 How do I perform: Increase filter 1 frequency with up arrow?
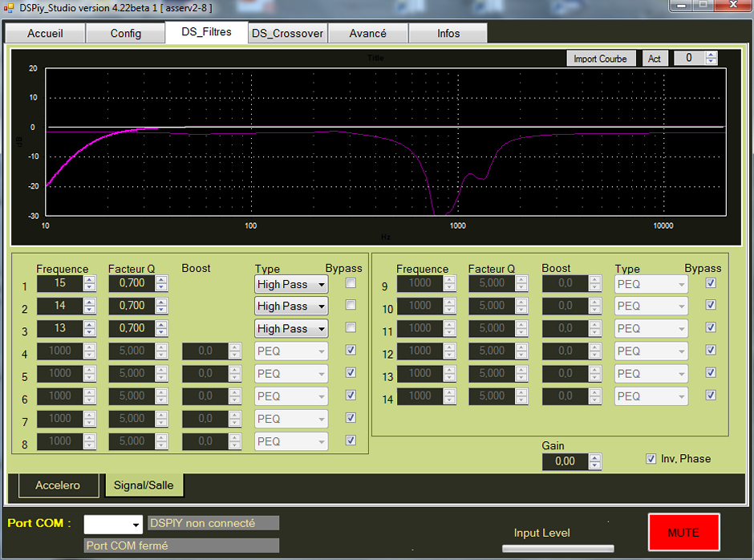[x=90, y=280]
